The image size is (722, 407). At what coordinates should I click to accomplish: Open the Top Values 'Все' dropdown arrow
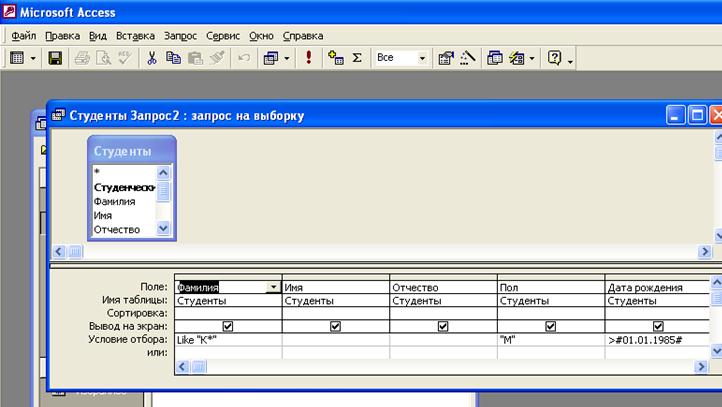click(422, 58)
